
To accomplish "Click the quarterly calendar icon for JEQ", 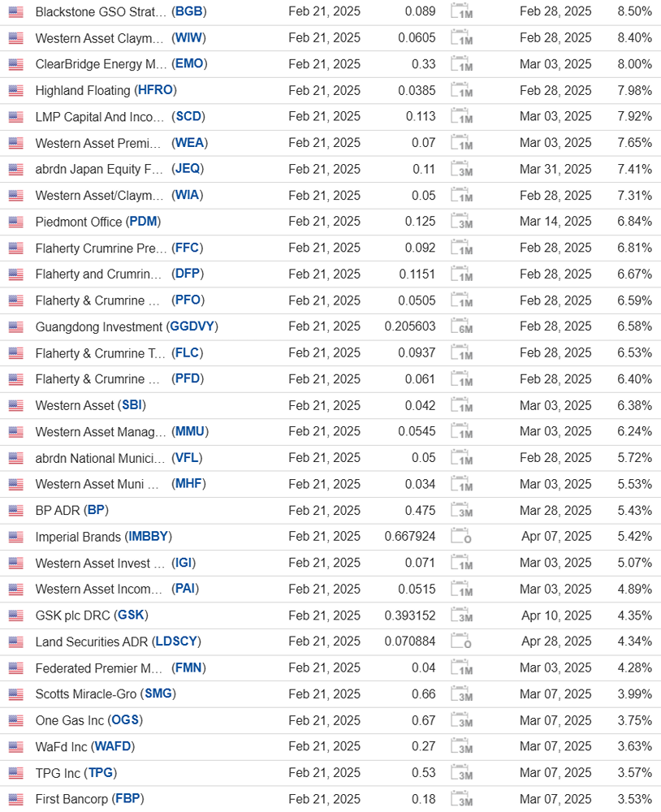I will click(x=461, y=169).
